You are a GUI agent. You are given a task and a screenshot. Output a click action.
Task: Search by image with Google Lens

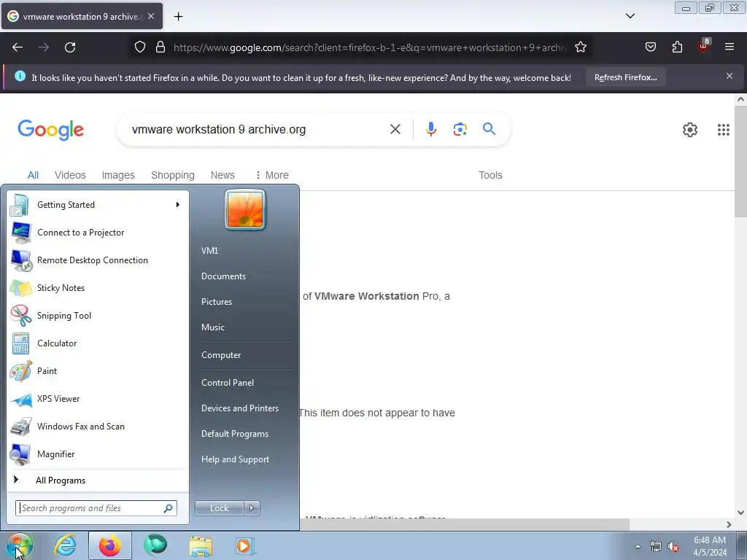click(460, 129)
